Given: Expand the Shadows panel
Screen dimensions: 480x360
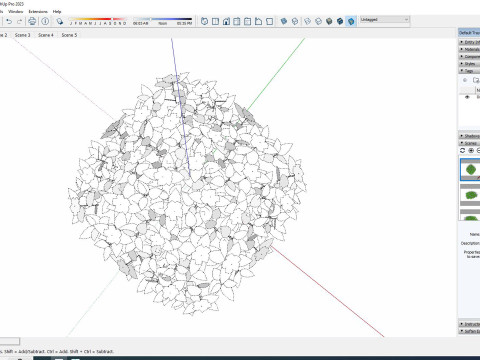Looking at the screenshot, I should tap(469, 136).
